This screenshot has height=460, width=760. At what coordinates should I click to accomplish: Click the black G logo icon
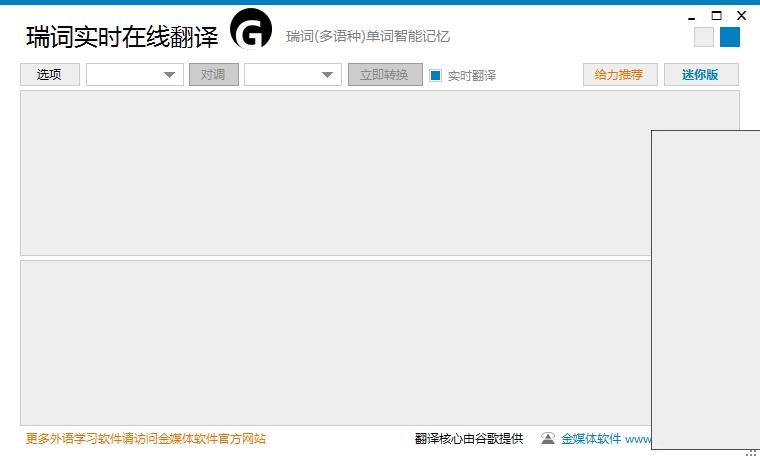(x=251, y=30)
